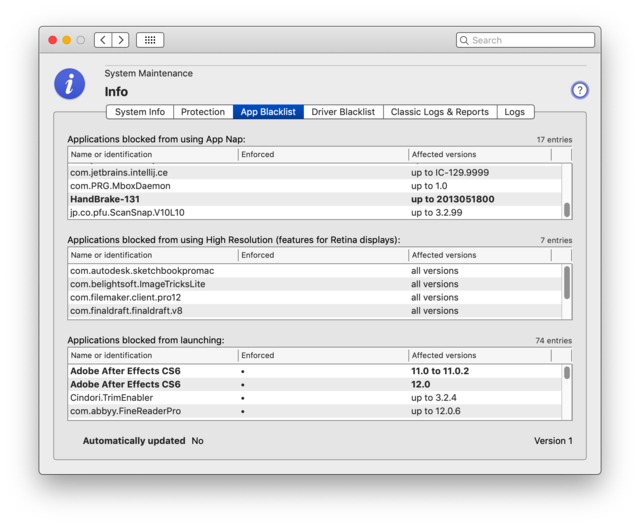Show all panes with the grid icon
640x526 pixels.
150,40
